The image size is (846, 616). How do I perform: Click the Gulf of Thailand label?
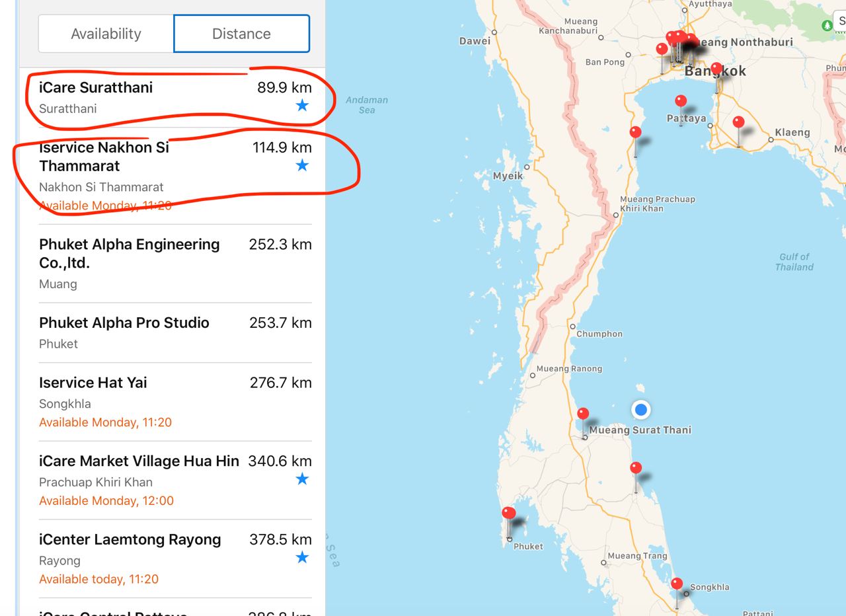point(794,262)
